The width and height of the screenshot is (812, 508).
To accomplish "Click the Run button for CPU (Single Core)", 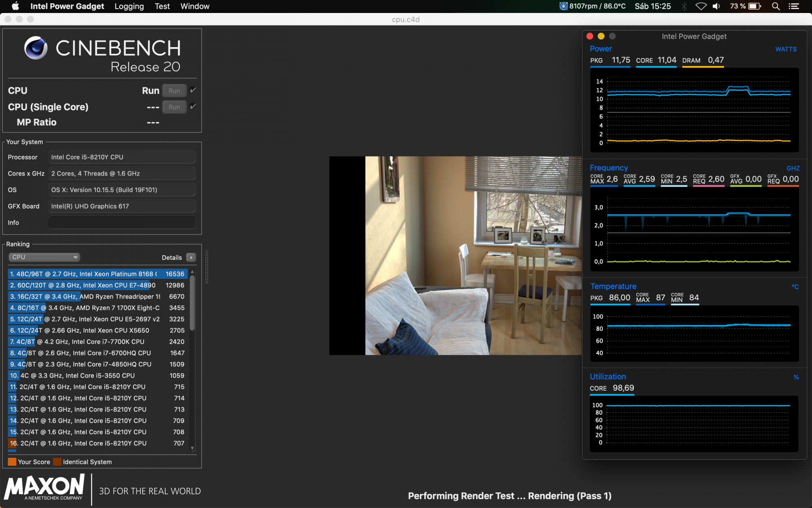I will pyautogui.click(x=174, y=107).
